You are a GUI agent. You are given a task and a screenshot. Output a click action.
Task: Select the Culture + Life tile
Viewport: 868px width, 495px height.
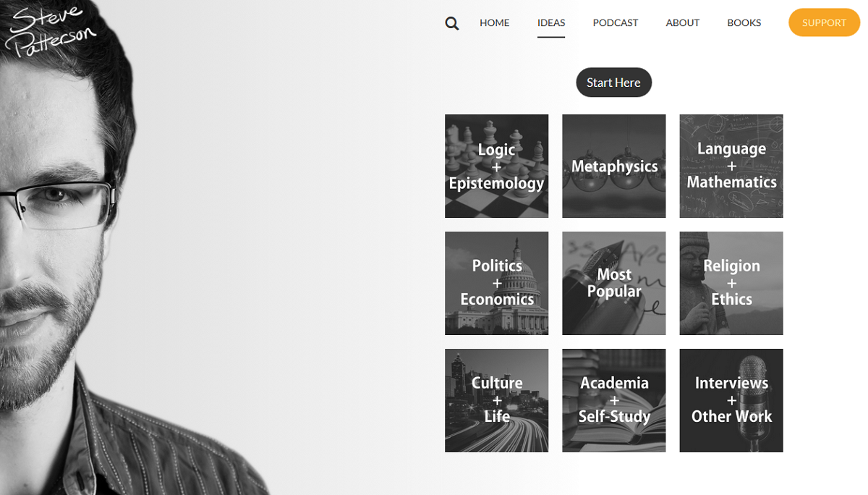point(496,400)
